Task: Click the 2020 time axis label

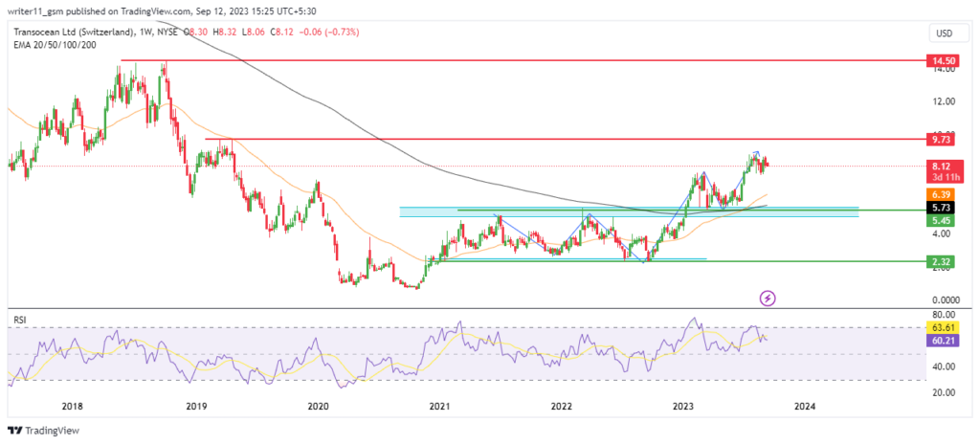Action: (318, 407)
